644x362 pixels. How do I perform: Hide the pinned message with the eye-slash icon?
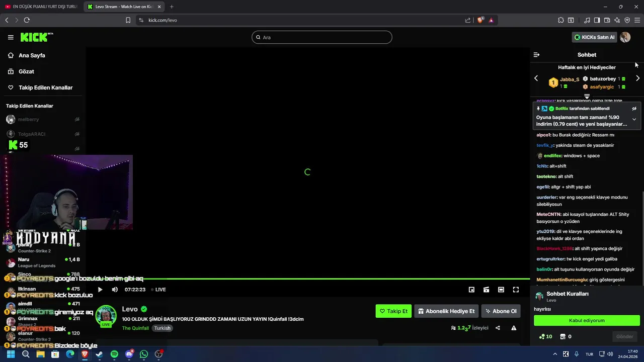634,109
